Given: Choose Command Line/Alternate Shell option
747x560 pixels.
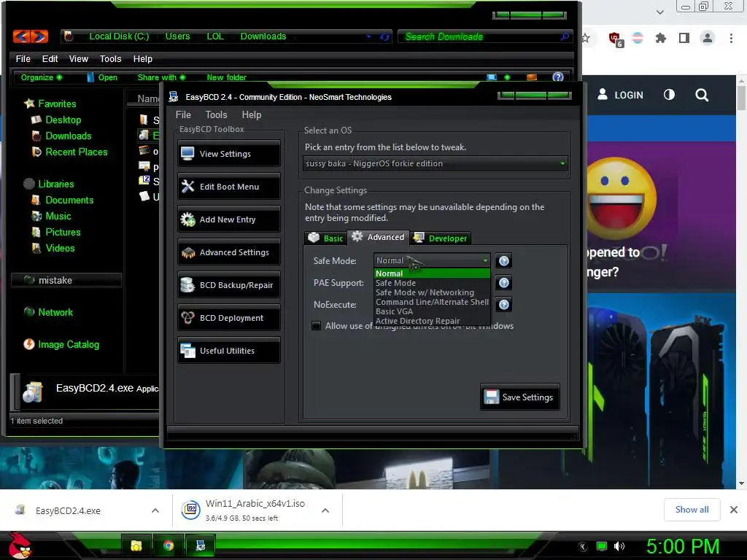Looking at the screenshot, I should (x=432, y=302).
